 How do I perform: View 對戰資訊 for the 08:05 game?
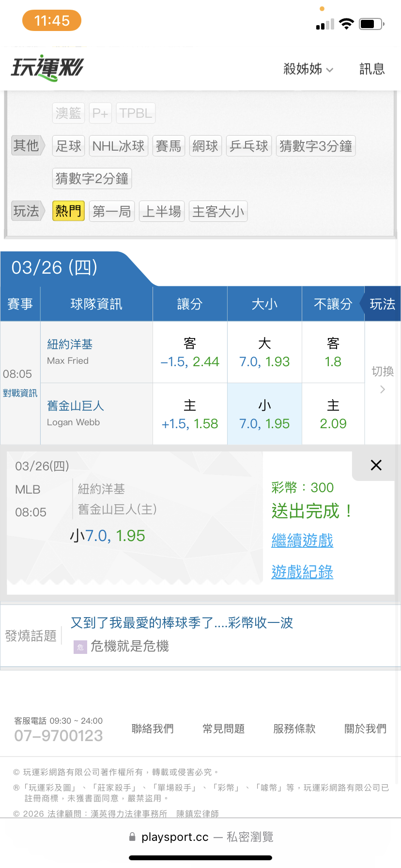point(20,393)
